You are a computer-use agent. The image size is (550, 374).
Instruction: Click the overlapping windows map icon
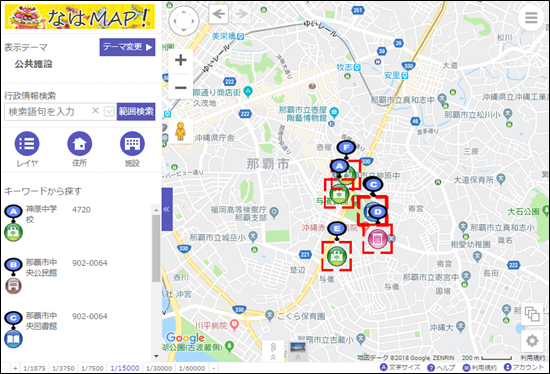(532, 314)
